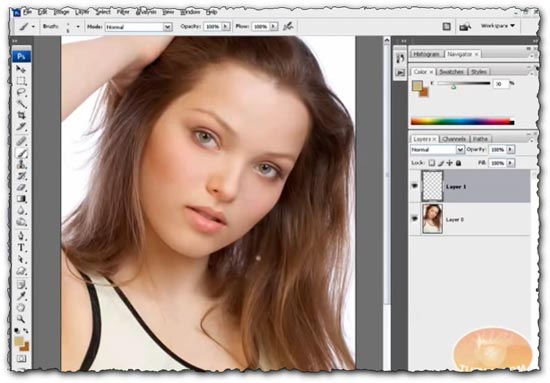550x383 pixels.
Task: Select the Lasso tool
Action: point(21,93)
